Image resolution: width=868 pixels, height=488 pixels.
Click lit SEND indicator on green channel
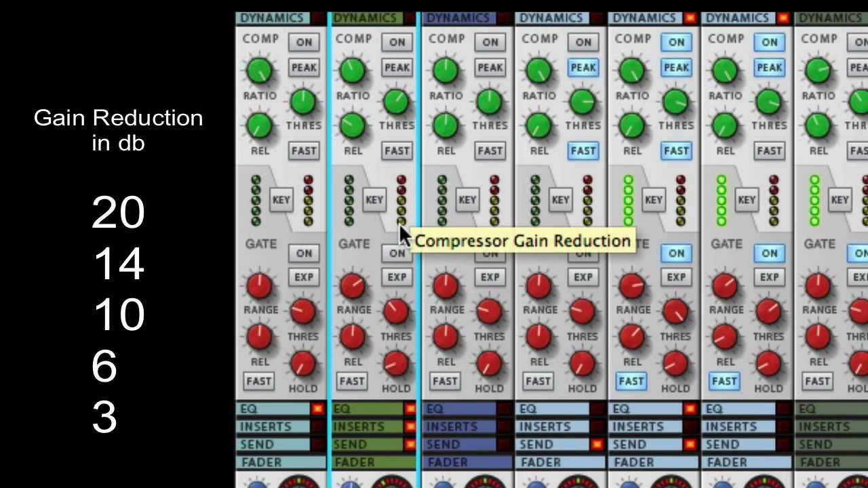[x=410, y=445]
